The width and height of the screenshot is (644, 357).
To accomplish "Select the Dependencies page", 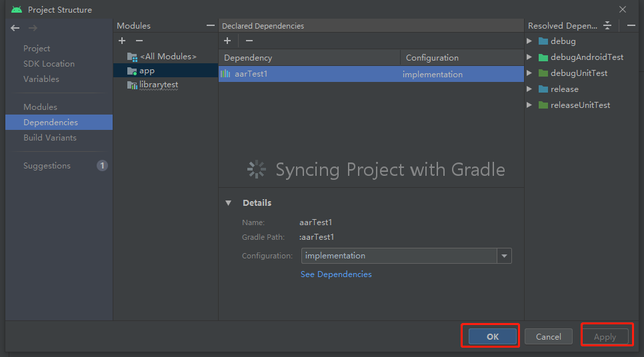I will [59, 123].
